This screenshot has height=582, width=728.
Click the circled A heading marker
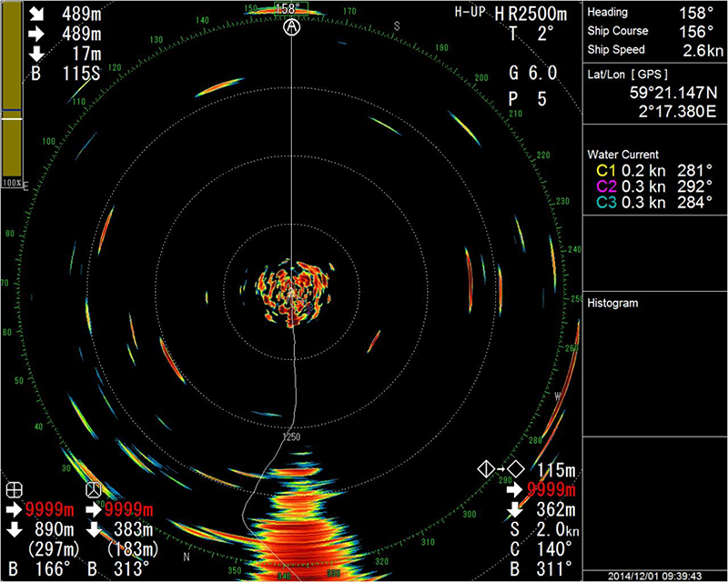(291, 28)
